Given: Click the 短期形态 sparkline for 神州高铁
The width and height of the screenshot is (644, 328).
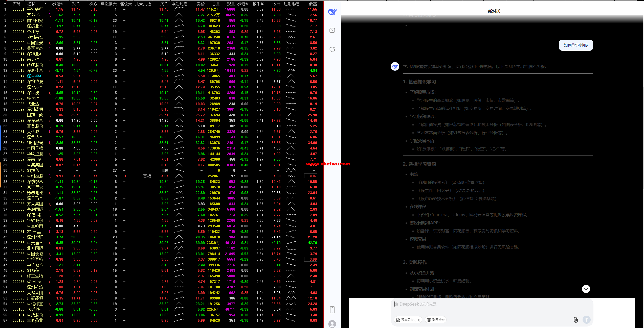Looking at the screenshot, I should tap(291, 37).
